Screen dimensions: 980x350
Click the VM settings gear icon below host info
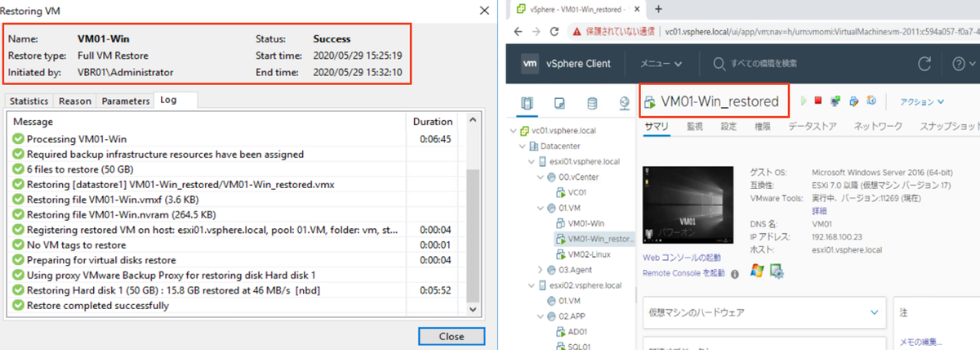[777, 270]
